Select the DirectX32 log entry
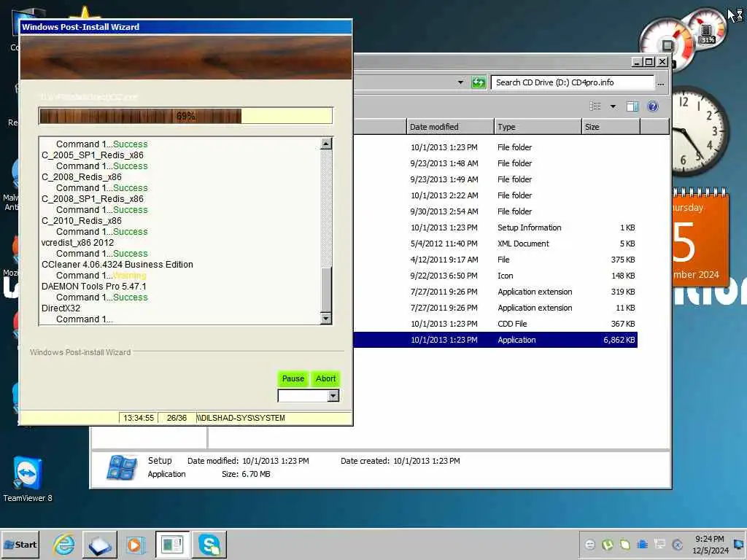 click(61, 308)
